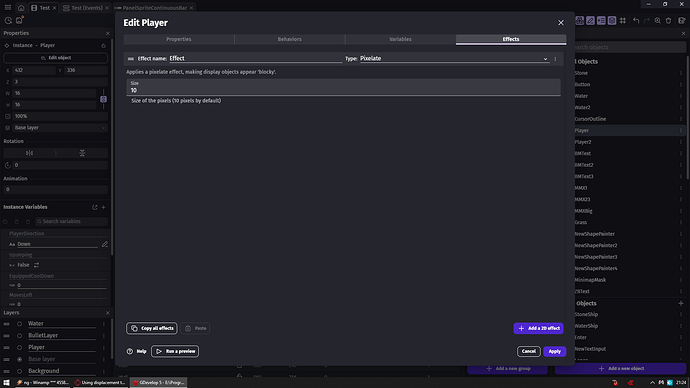690x388 pixels.
Task: Toggle the IsJumping False boolean switch
Action: pyautogui.click(x=37, y=265)
